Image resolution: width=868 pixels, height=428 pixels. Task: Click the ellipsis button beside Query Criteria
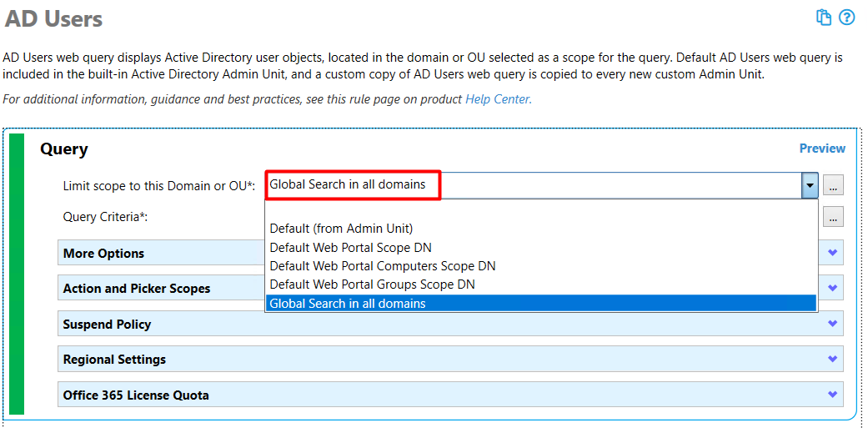point(833,216)
